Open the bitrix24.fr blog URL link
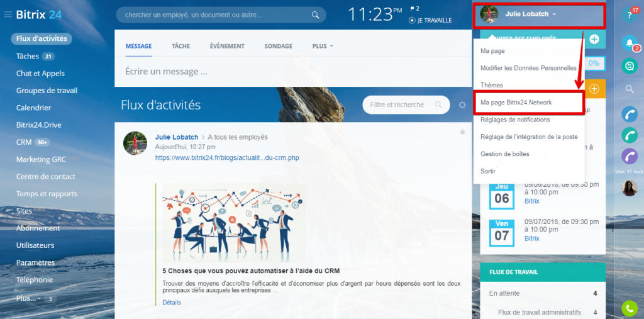 227,158
